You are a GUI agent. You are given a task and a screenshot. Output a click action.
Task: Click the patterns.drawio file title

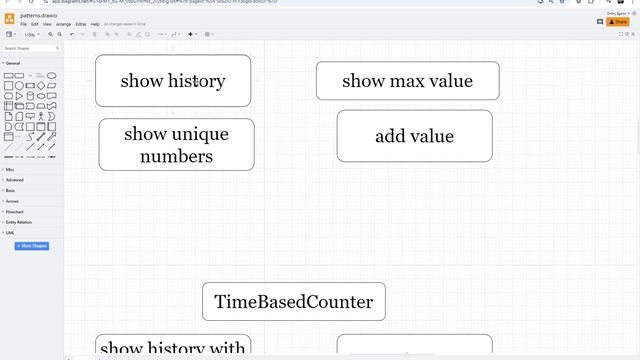coord(39,16)
